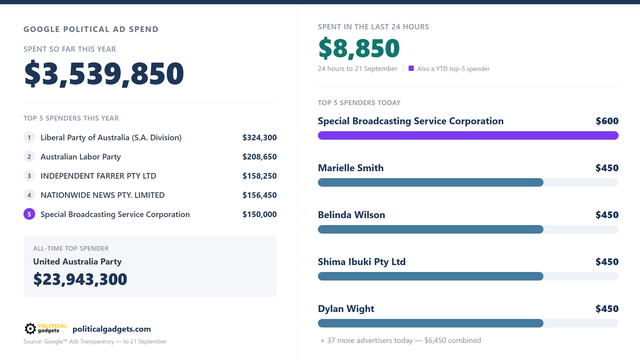Click the $208,650 amount
The height and width of the screenshot is (360, 640).
coord(260,157)
